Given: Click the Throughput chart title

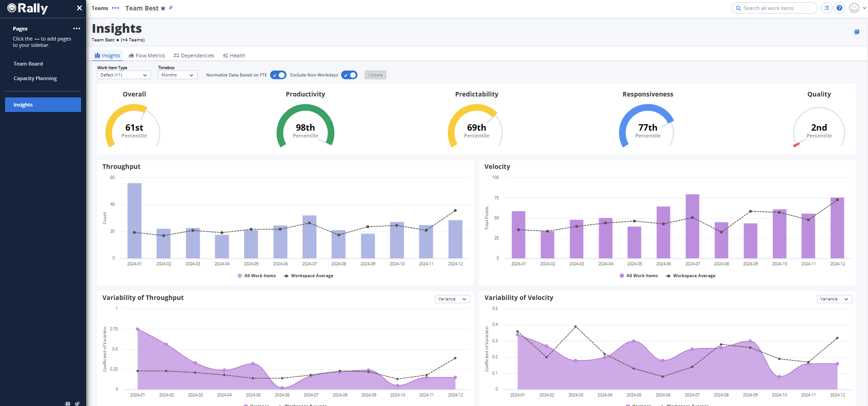Looking at the screenshot, I should point(121,167).
